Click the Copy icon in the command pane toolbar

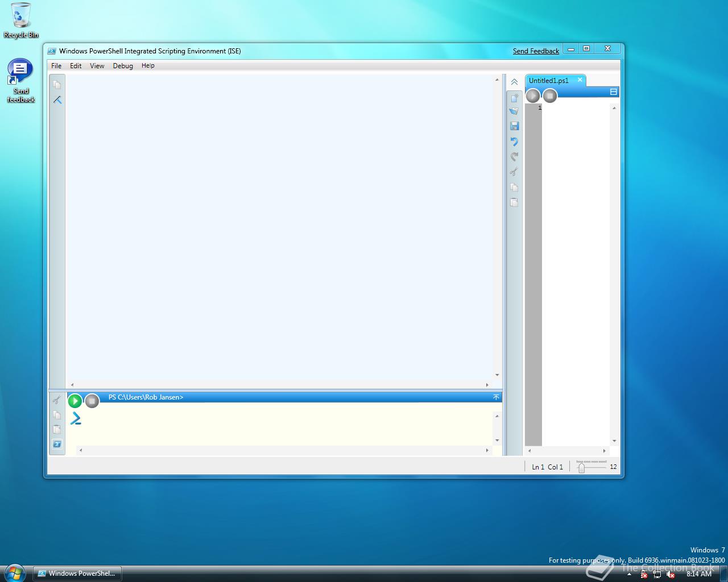[x=57, y=415]
